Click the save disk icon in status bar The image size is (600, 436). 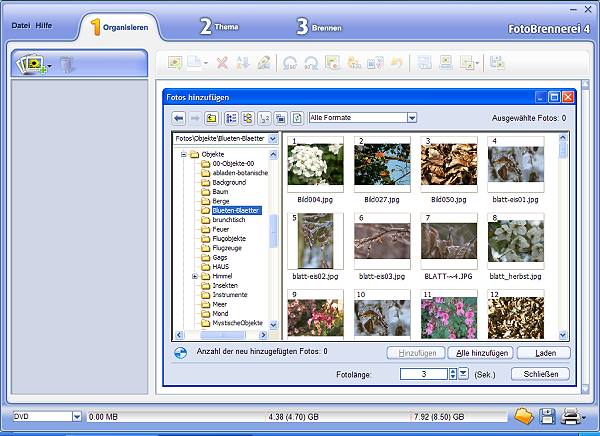click(x=547, y=416)
